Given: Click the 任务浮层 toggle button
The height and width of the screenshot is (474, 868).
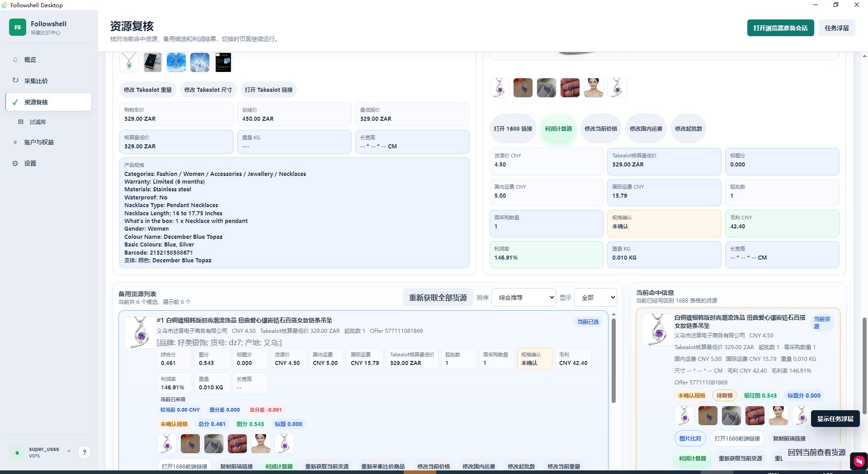Looking at the screenshot, I should 837,28.
